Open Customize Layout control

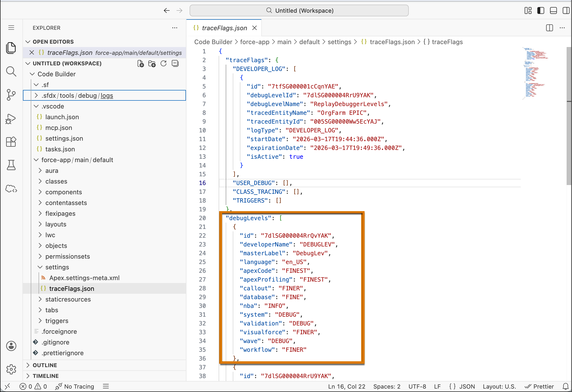pyautogui.click(x=528, y=10)
